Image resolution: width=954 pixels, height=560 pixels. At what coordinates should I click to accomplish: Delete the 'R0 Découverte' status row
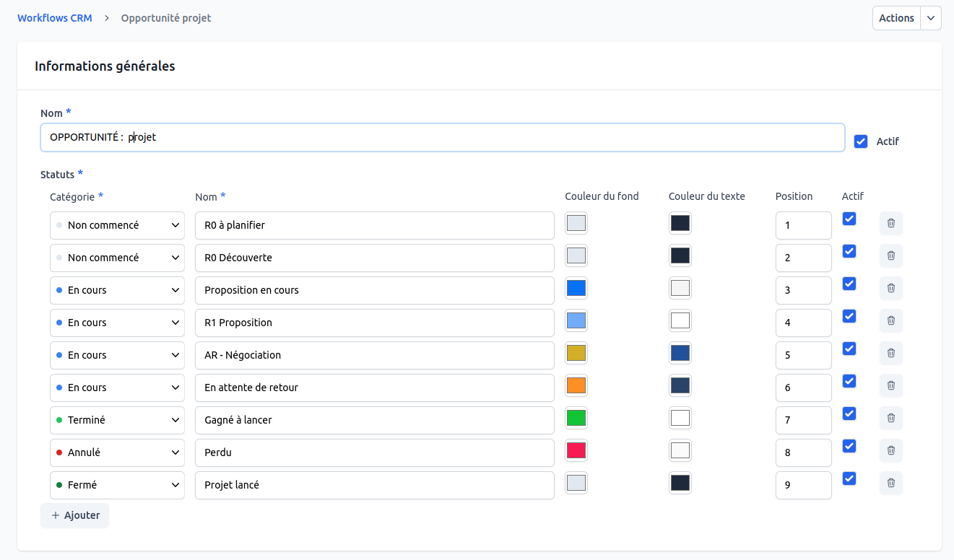pos(890,255)
